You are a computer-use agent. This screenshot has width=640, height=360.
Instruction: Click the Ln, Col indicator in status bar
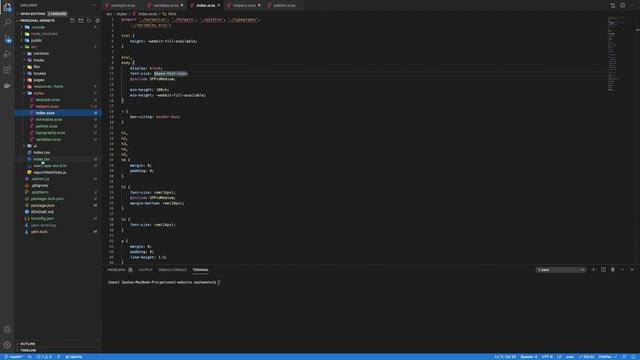coord(505,357)
